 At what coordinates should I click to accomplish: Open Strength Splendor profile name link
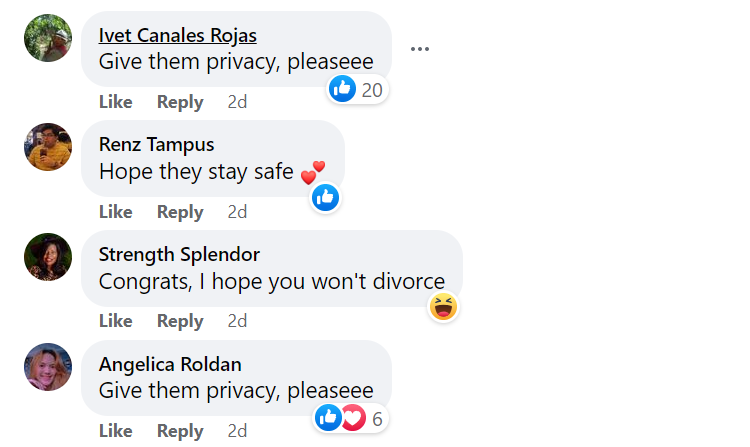pos(179,254)
